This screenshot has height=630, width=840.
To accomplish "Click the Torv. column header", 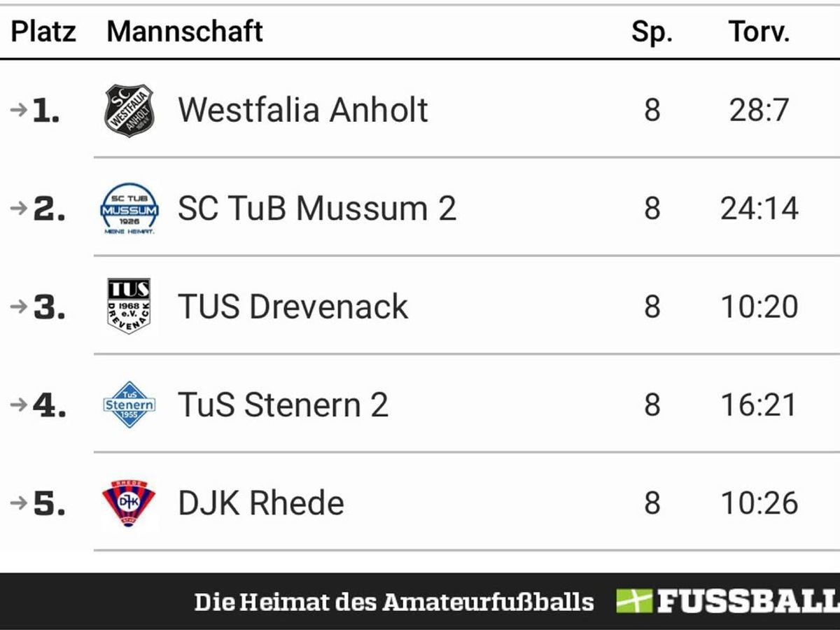I will coord(759,31).
